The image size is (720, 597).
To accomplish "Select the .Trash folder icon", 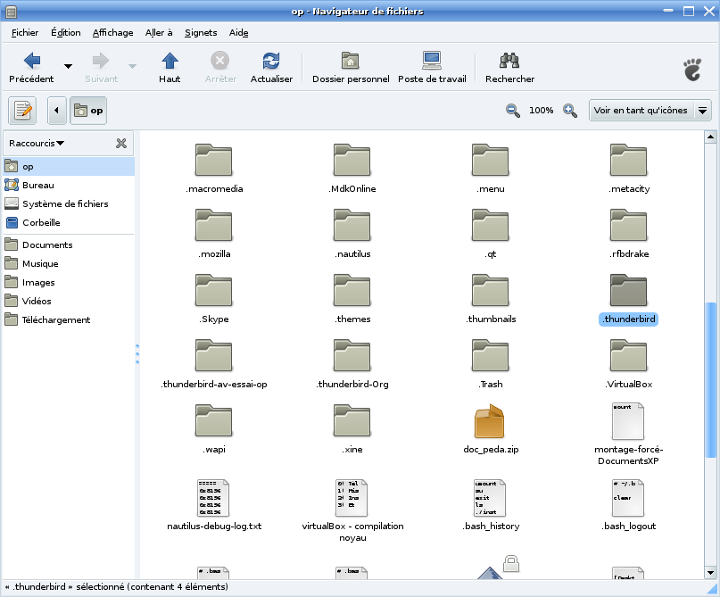I will pyautogui.click(x=490, y=356).
